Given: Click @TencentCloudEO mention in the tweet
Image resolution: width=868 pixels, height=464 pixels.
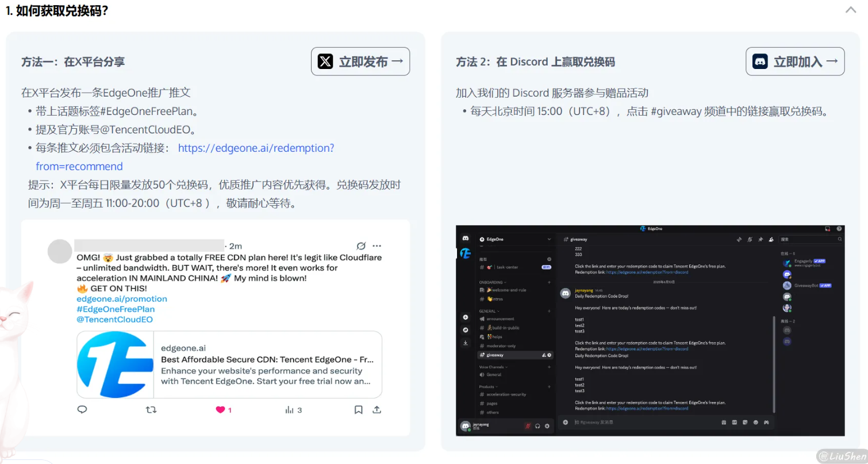Looking at the screenshot, I should 115,320.
